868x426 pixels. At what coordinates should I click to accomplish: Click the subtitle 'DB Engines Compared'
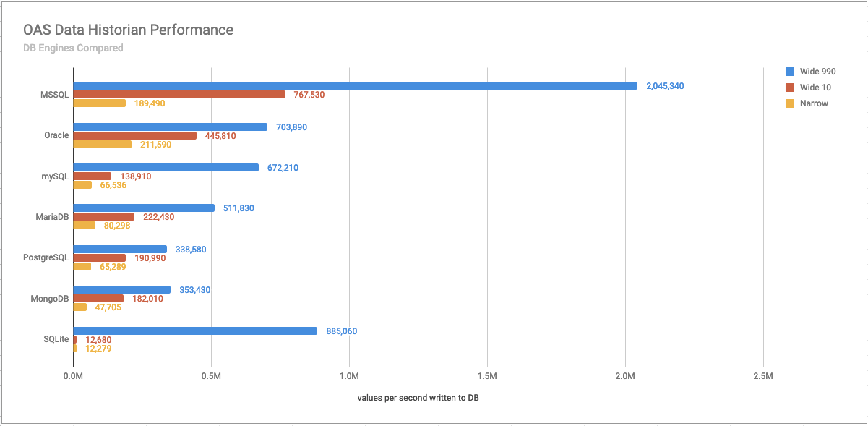73,48
